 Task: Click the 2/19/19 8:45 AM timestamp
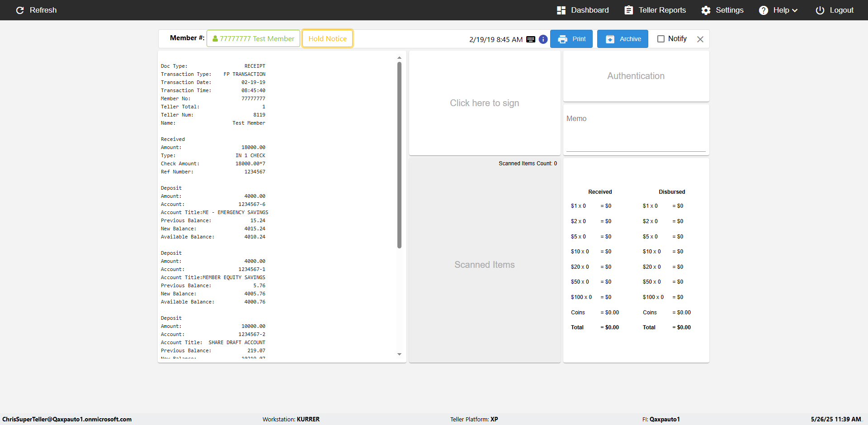click(496, 39)
